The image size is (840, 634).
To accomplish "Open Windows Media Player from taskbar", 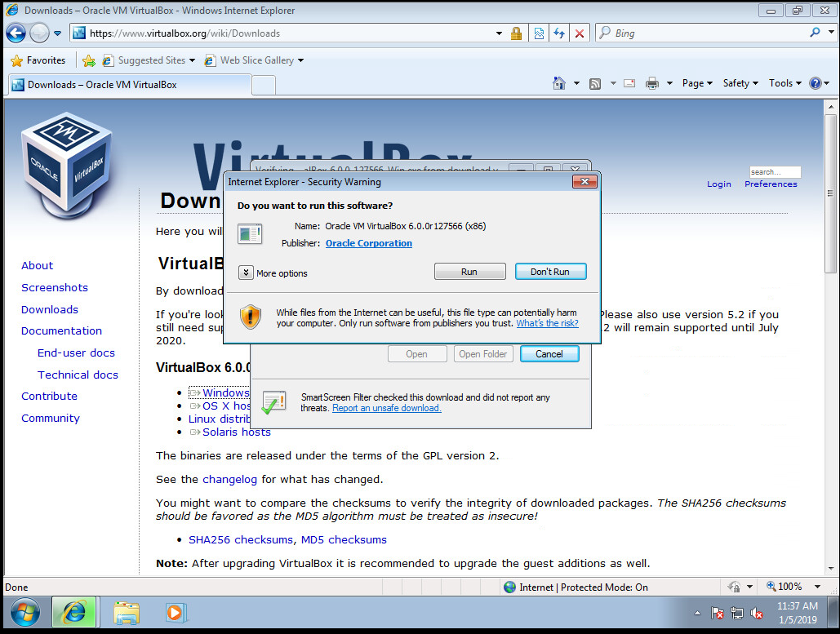I will click(x=176, y=613).
